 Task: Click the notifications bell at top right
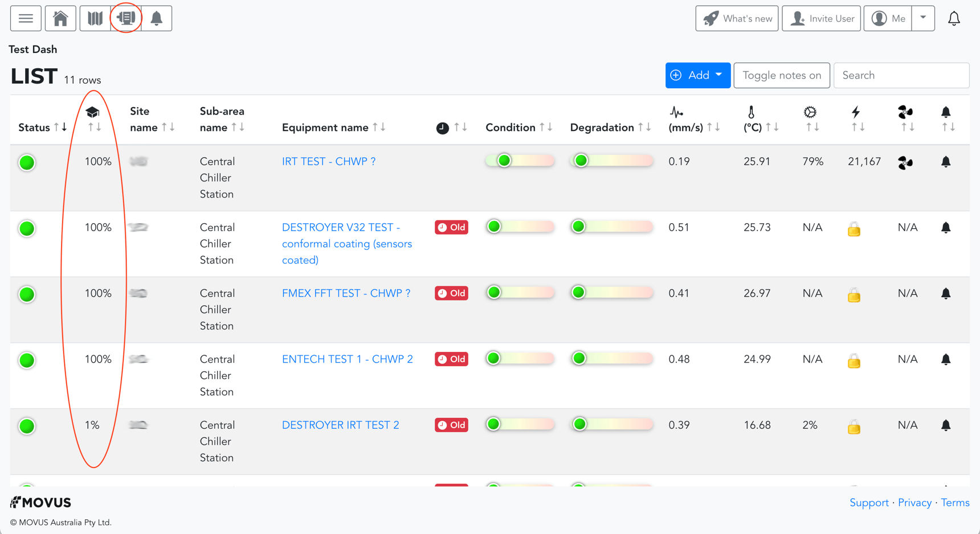tap(954, 18)
